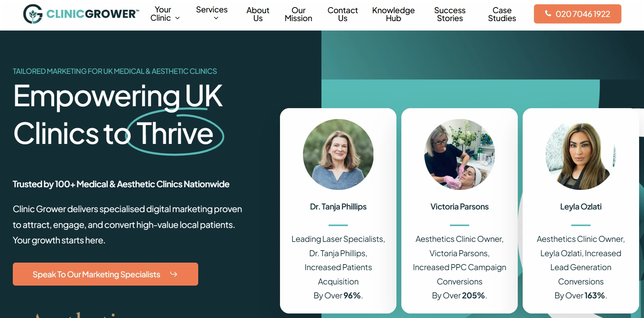Click the Clinic Grower leaf logo icon

tap(33, 14)
